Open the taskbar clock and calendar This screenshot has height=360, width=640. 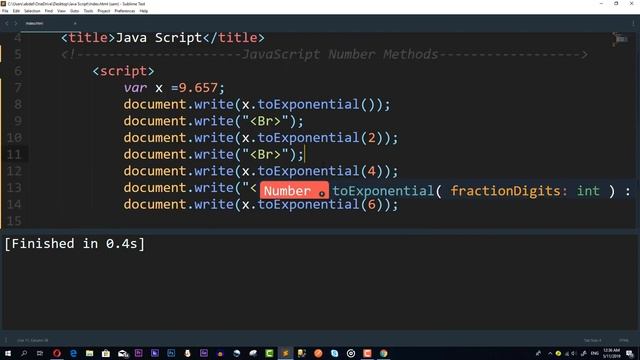[x=611, y=353]
